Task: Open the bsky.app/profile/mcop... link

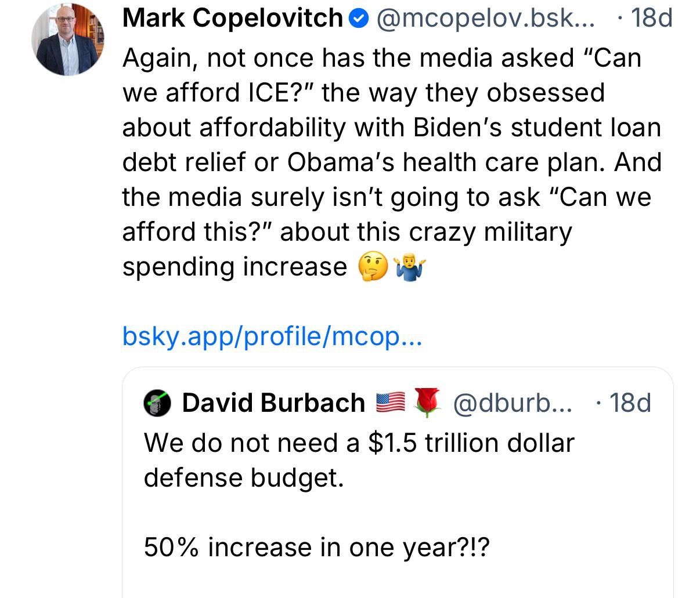Action: click(272, 336)
